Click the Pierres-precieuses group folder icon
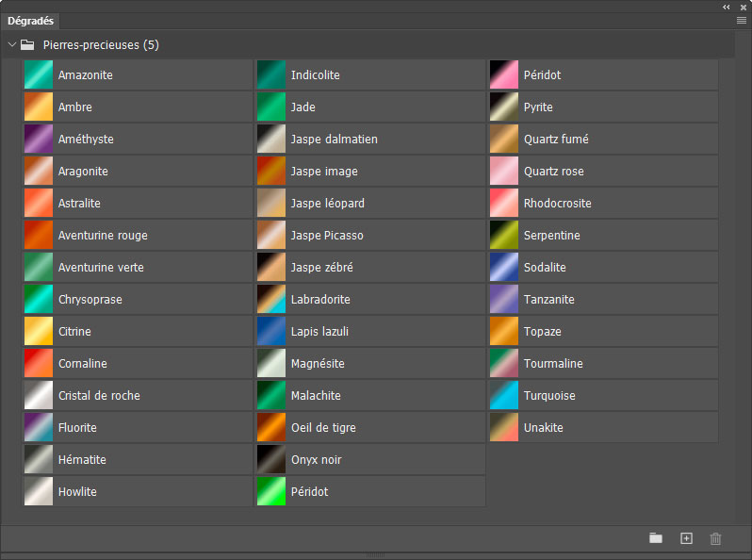Screen dimensions: 752x560 [x=28, y=44]
